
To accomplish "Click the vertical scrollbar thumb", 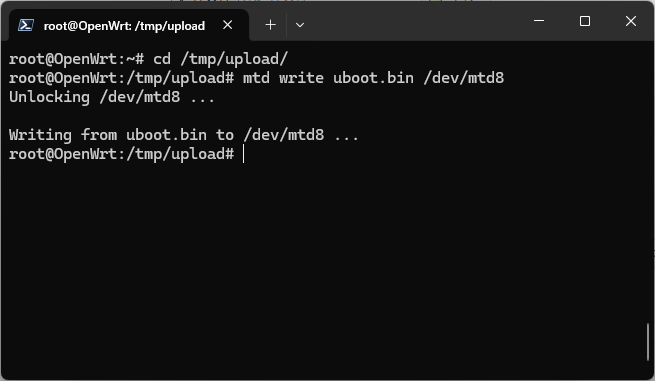I will coord(648,342).
